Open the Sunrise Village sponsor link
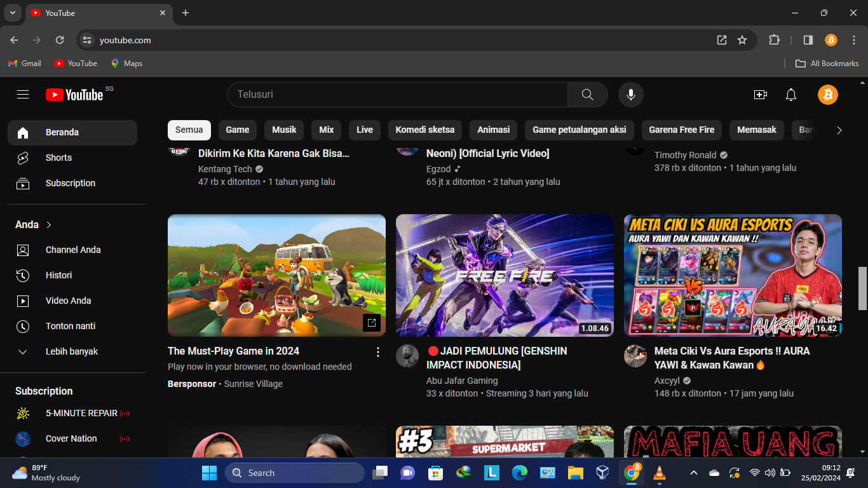The image size is (868, 488). click(254, 384)
